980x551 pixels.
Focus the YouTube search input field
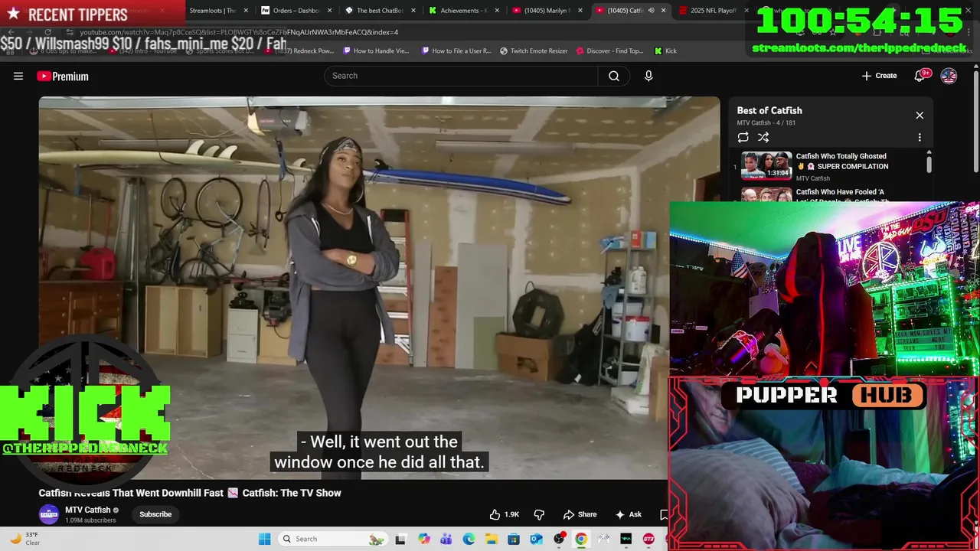click(x=461, y=76)
